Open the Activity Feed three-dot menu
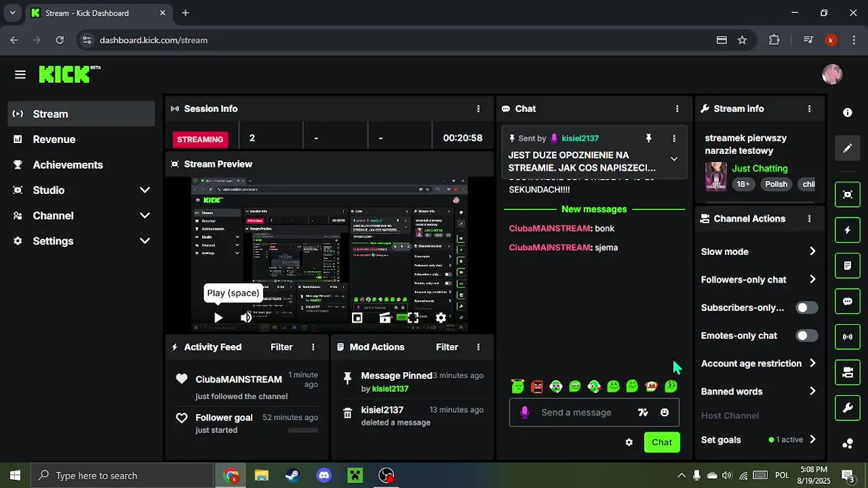The width and height of the screenshot is (868, 488). coord(313,347)
